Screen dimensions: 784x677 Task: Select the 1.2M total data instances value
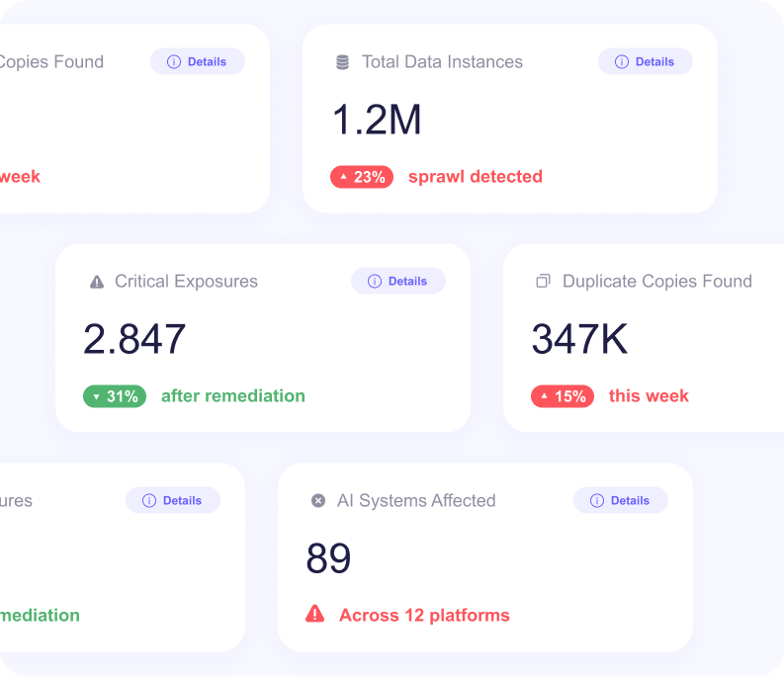click(x=377, y=121)
